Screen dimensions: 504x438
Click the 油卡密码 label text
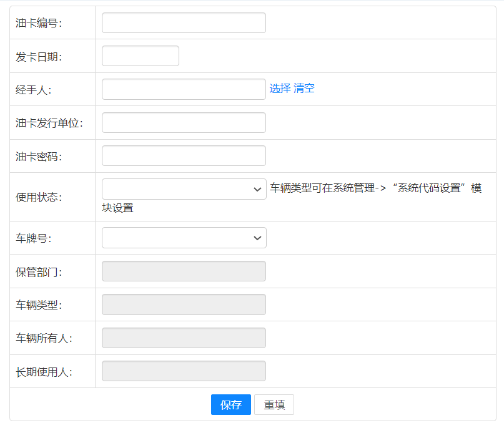[39, 157]
